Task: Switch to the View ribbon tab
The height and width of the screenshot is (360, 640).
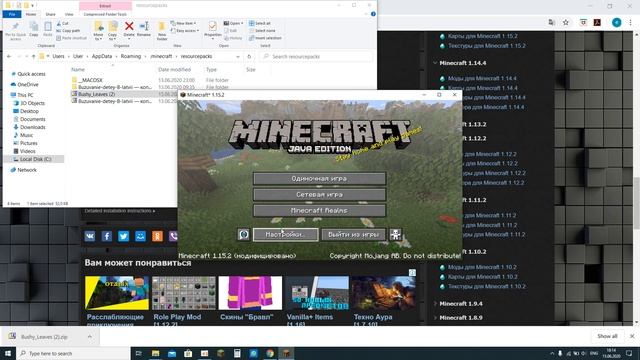Action: pyautogui.click(x=69, y=14)
